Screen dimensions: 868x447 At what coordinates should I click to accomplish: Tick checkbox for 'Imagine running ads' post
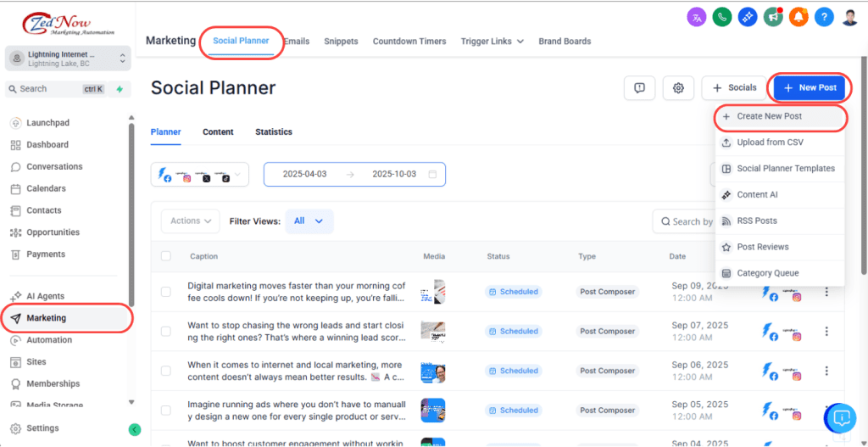point(165,411)
